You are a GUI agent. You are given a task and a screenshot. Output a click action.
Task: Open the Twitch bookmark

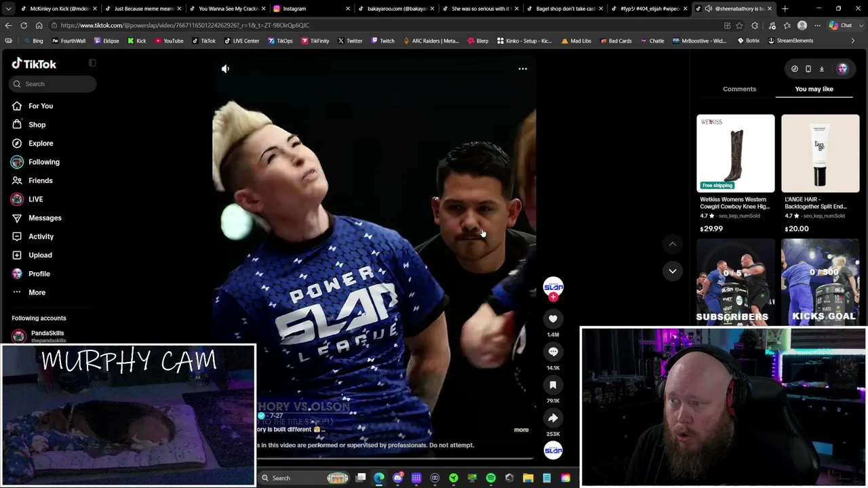tap(382, 41)
